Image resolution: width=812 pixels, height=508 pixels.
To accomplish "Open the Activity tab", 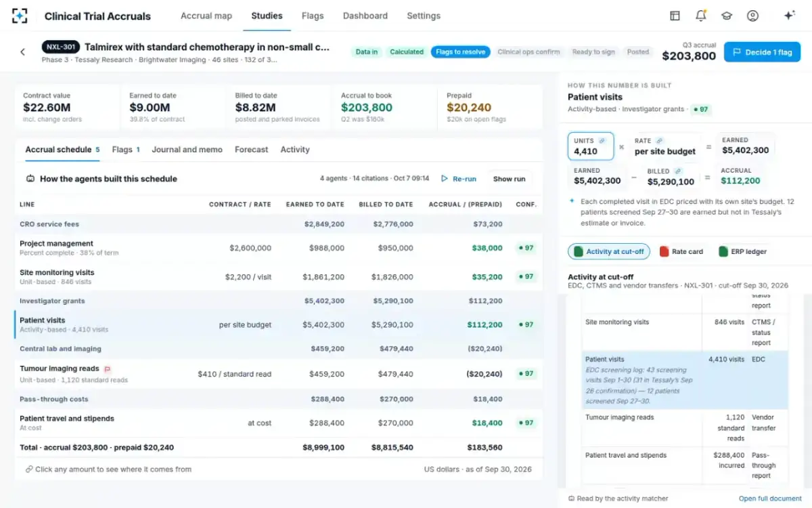I will [295, 150].
